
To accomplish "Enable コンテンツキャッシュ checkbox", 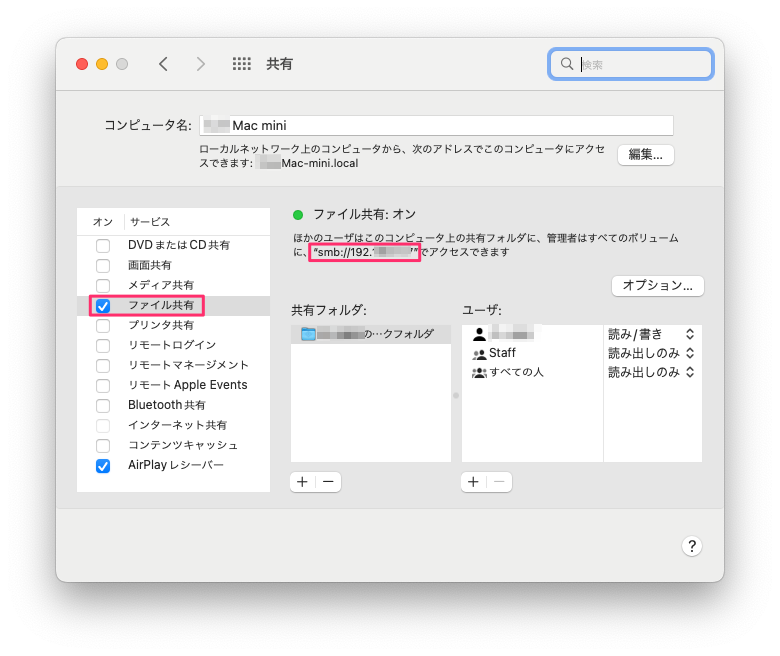I will 103,446.
